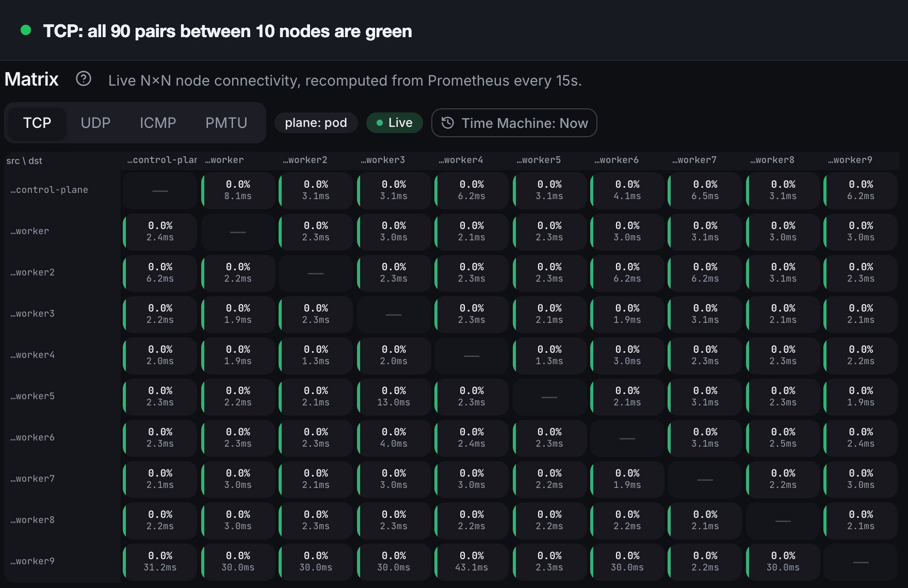Open cell control-plane to worker showing 8.1ms

pos(238,190)
